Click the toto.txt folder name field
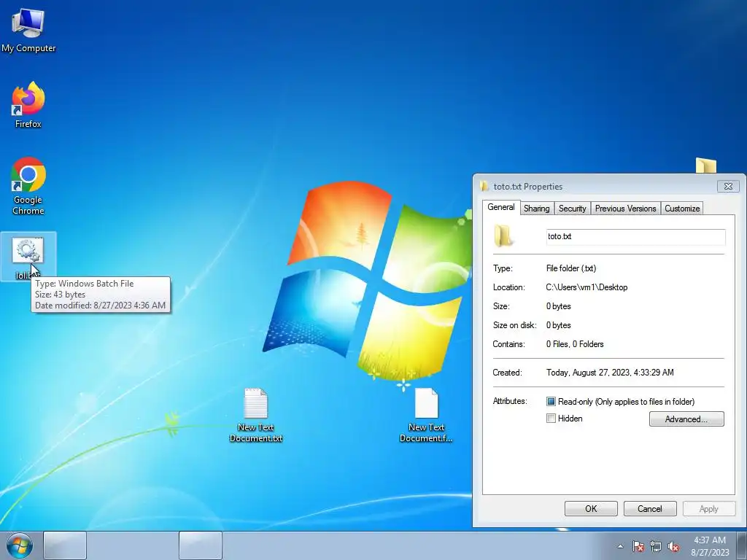747x560 pixels. (635, 237)
